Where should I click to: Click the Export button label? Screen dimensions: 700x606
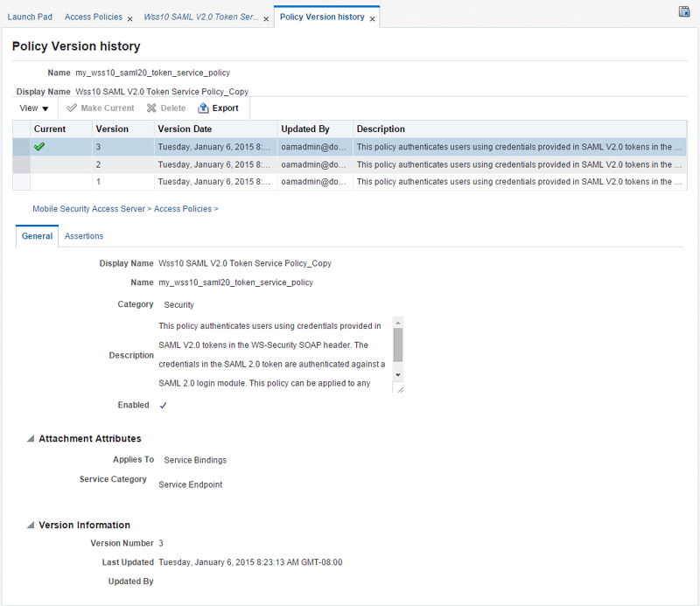226,108
